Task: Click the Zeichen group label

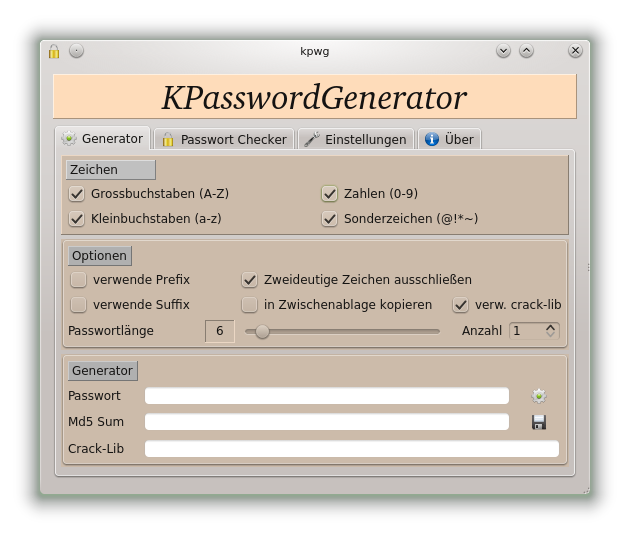Action: 110,170
